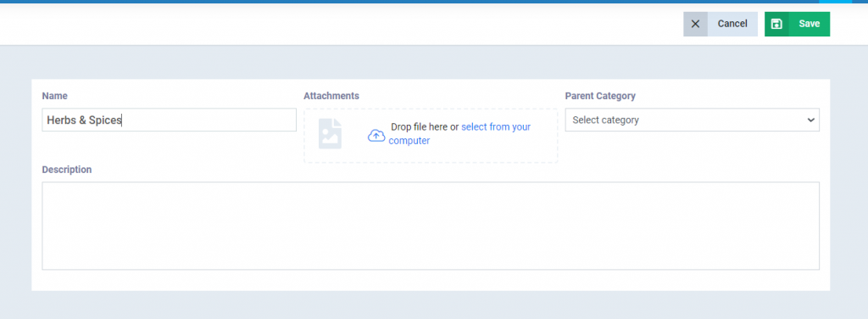This screenshot has width=868, height=319.
Task: Click the floppy disk save icon
Action: pyautogui.click(x=776, y=24)
